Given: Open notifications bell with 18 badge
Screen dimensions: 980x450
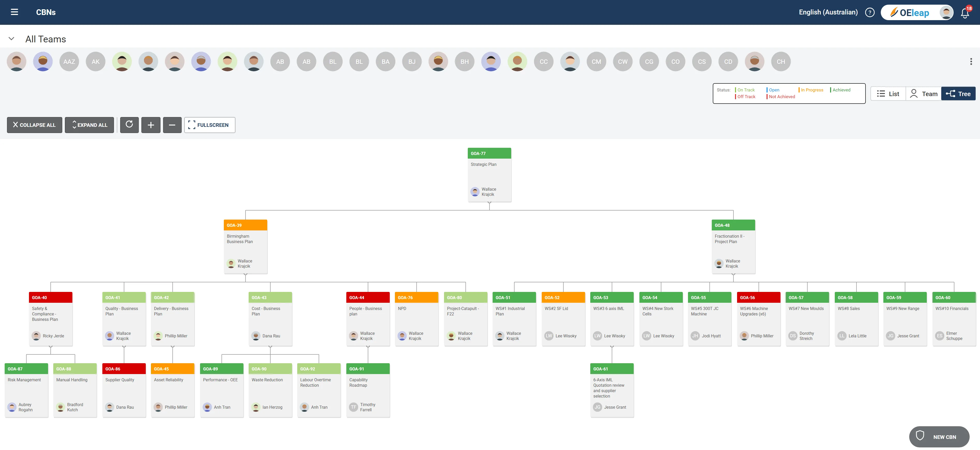Looking at the screenshot, I should (x=965, y=13).
